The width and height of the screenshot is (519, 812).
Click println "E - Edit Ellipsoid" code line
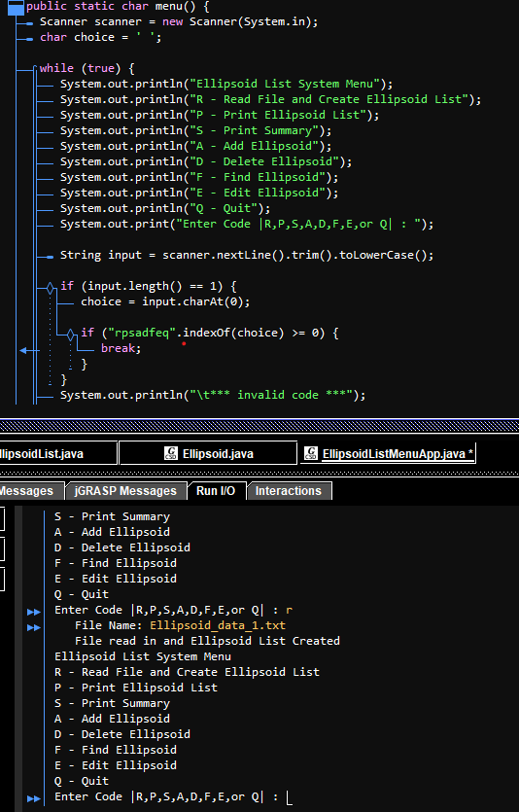(x=199, y=193)
